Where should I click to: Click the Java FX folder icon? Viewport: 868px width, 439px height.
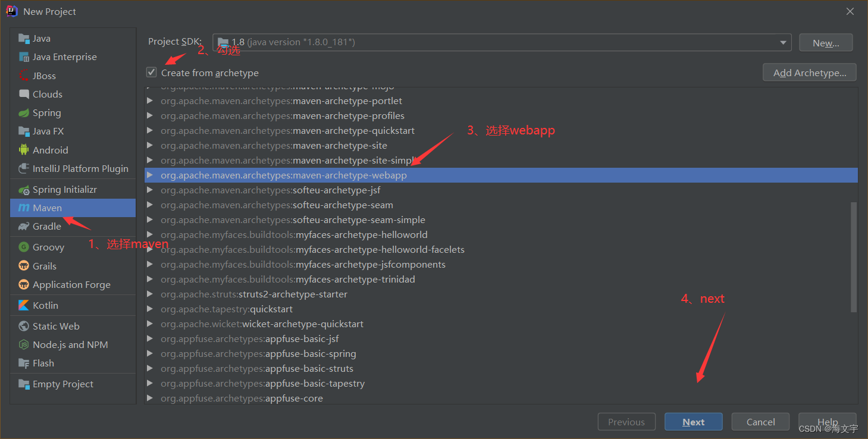[x=24, y=131]
